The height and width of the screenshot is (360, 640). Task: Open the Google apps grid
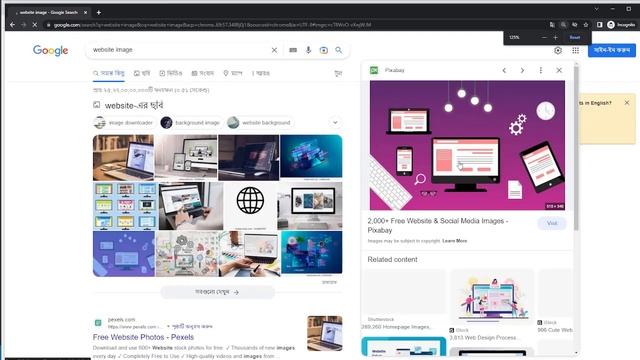[576, 50]
